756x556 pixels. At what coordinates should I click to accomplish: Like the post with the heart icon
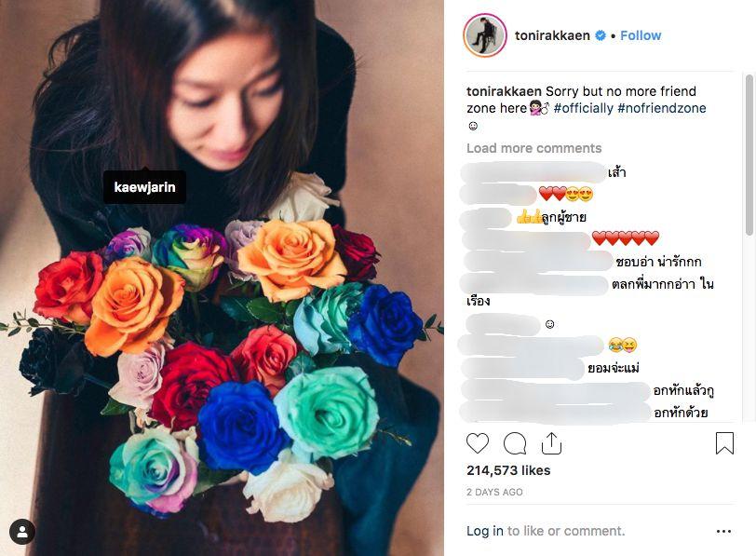[x=478, y=443]
